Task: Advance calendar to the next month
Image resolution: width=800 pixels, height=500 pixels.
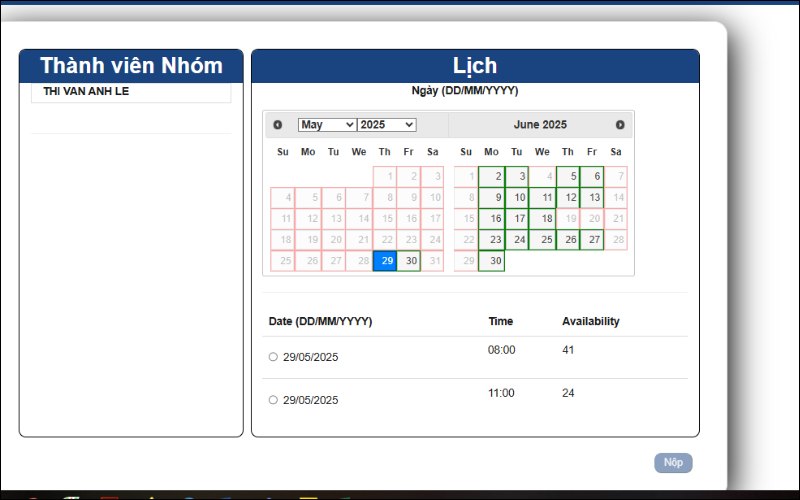Action: tap(620, 125)
